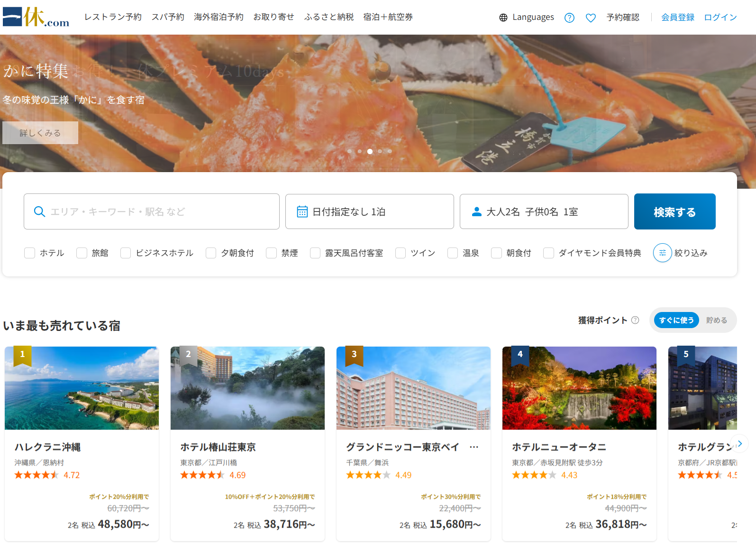Enable the 温泉 filter checkbox
The height and width of the screenshot is (550, 756).
point(453,253)
